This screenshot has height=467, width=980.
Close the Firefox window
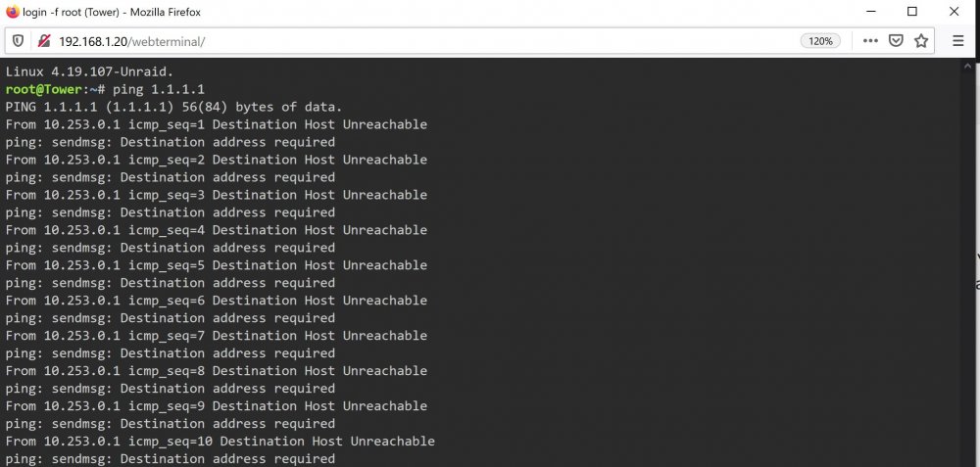click(954, 11)
